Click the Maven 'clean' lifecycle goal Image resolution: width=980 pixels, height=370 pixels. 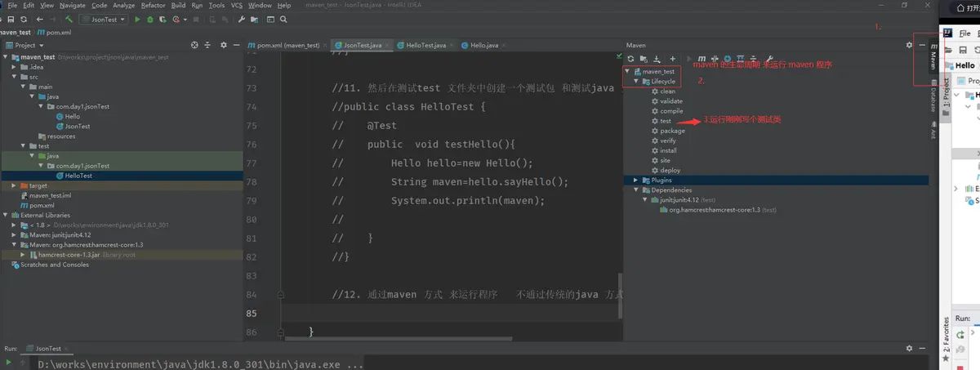click(x=667, y=91)
